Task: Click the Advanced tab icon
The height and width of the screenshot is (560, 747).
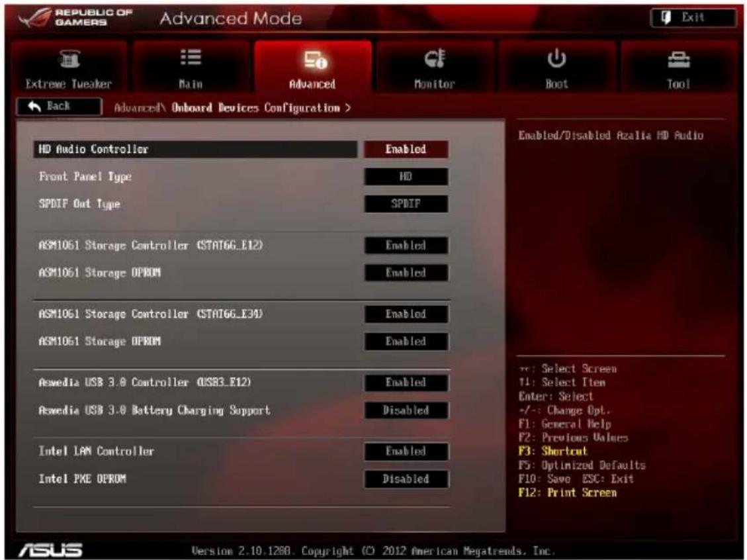Action: [x=315, y=59]
